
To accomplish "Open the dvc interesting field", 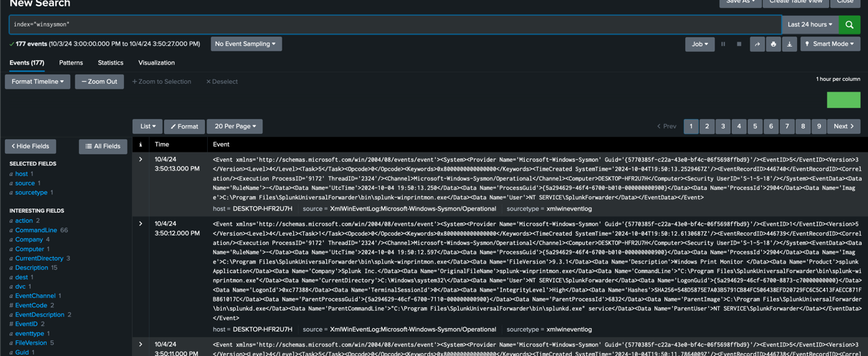I will point(21,287).
